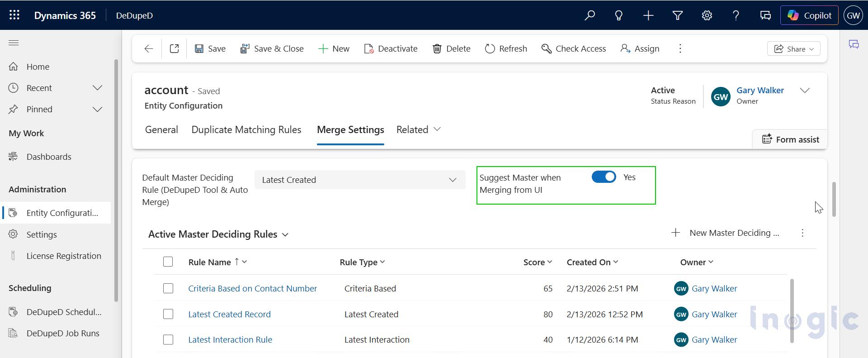Open Score column header menu

coord(538,262)
